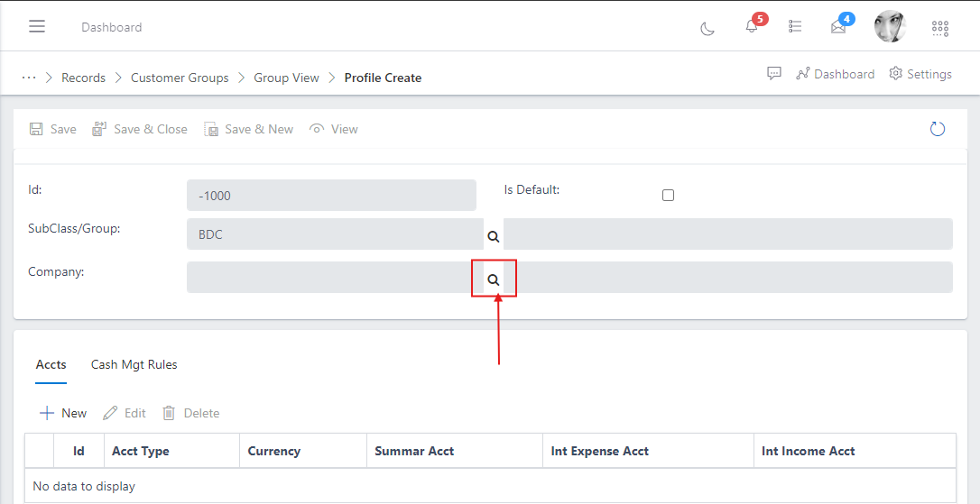Screen dimensions: 980x504
Task: Click Save & New button
Action: click(248, 129)
